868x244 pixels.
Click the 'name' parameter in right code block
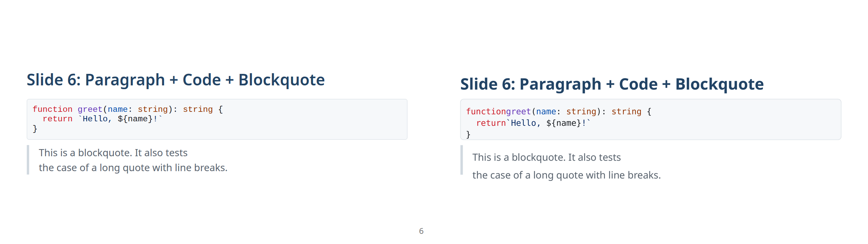coord(546,111)
